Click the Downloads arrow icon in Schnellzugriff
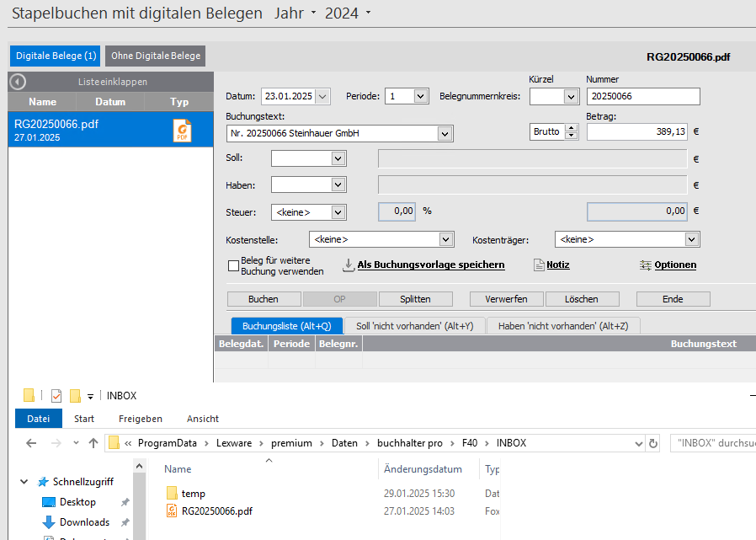Image resolution: width=756 pixels, height=540 pixels. [49, 522]
